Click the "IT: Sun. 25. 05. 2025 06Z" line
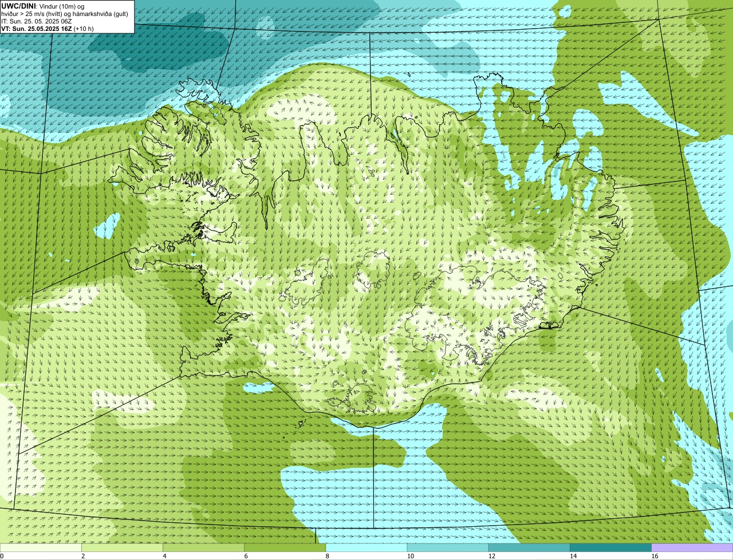The image size is (733, 560). click(x=37, y=21)
